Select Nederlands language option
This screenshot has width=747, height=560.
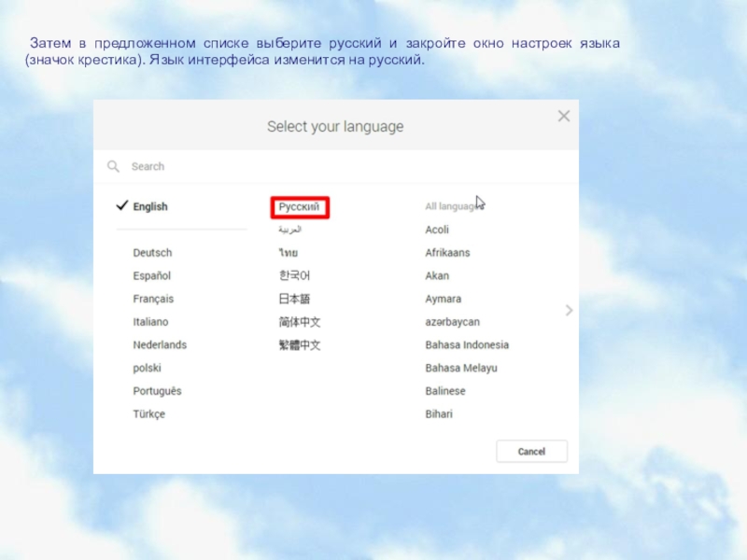click(160, 345)
